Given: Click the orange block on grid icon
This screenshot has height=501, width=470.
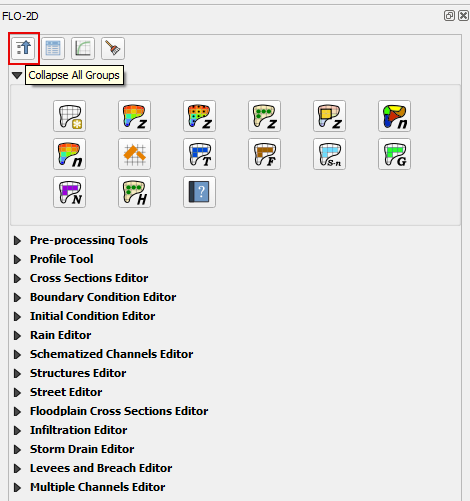Looking at the screenshot, I should pyautogui.click(x=135, y=154).
